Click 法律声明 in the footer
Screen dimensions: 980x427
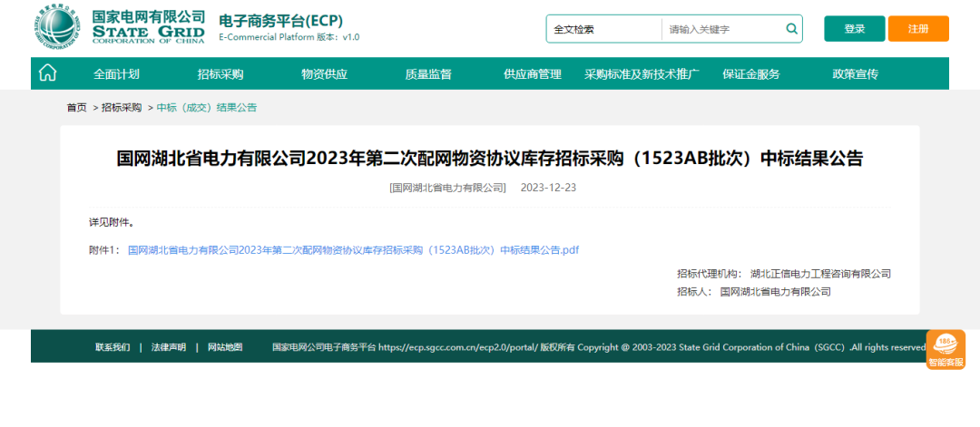tap(169, 347)
